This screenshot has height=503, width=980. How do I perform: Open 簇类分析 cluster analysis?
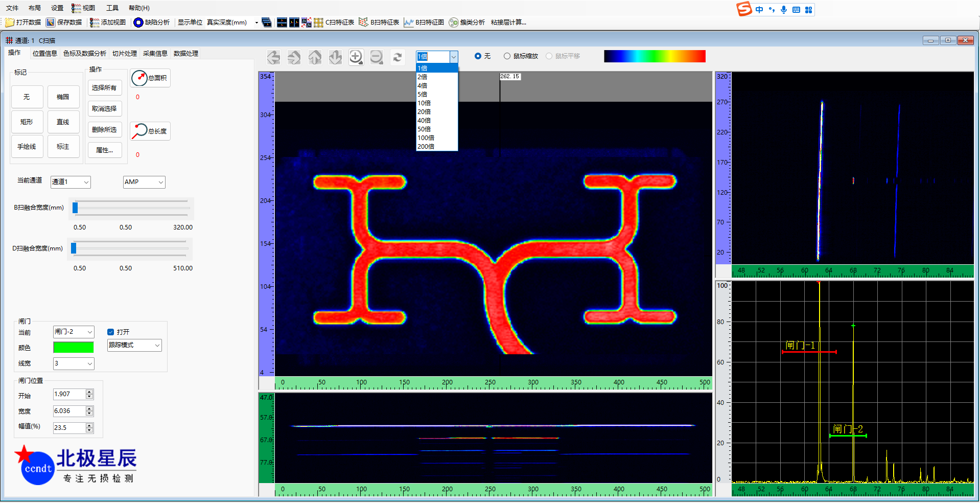(x=467, y=22)
